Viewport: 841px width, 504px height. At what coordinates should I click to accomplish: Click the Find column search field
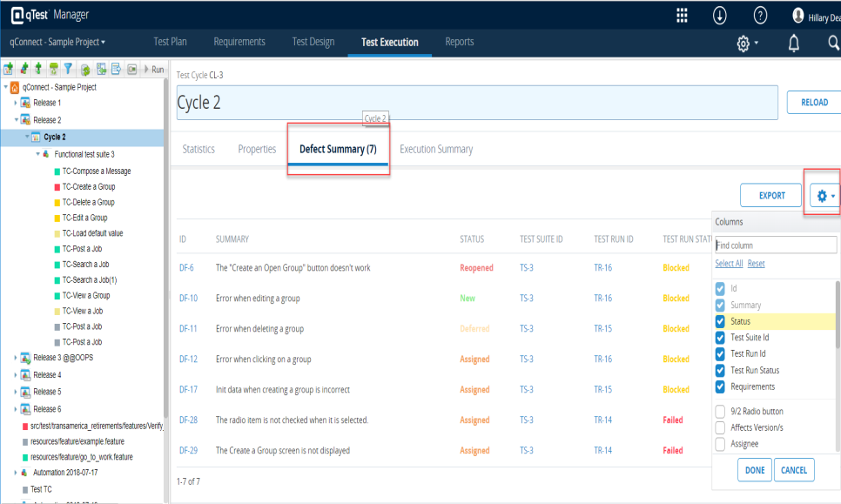pyautogui.click(x=775, y=245)
